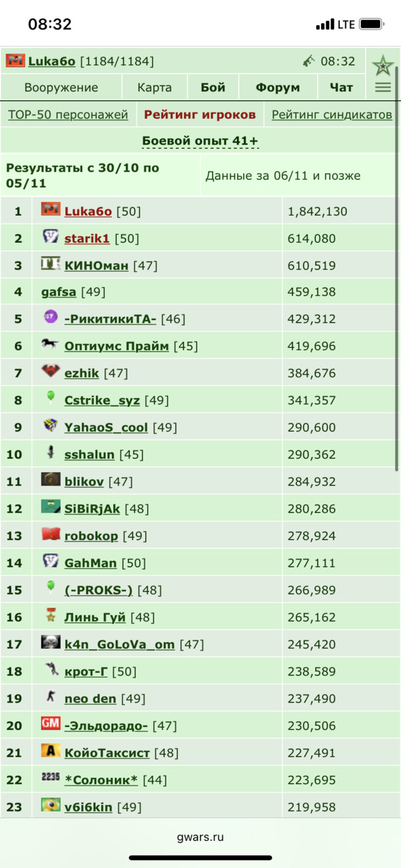Image resolution: width=401 pixels, height=868 pixels.
Task: Tap the cube icon beside YahaoS_cool
Action: pos(50,425)
